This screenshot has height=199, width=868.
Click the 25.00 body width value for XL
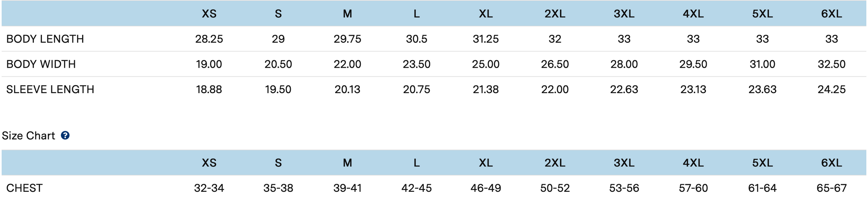[x=486, y=64]
